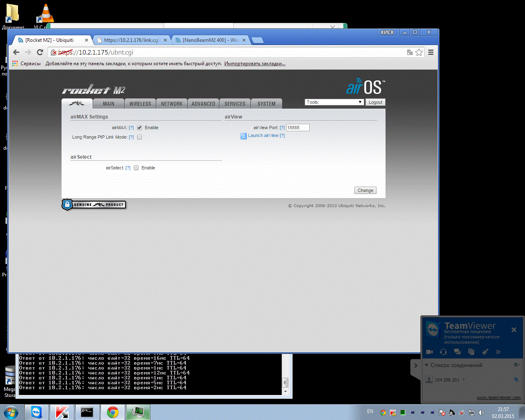Click the volume speaker tray icon

(482, 413)
